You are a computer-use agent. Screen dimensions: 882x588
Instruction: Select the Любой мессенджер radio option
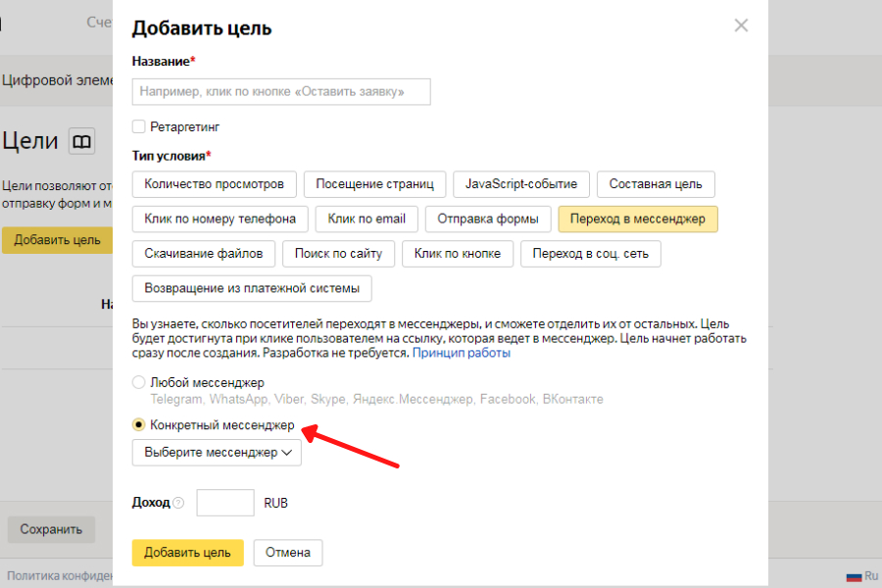(139, 382)
